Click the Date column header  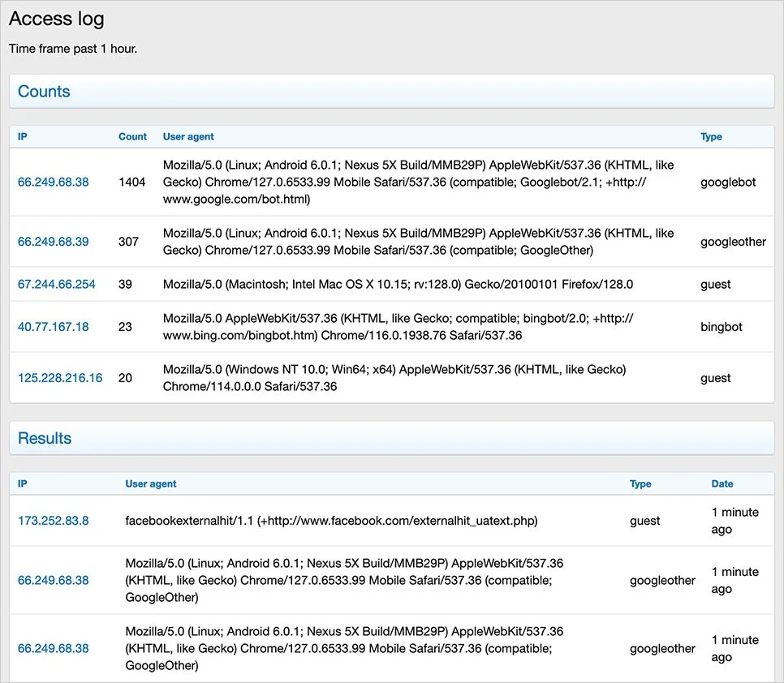(x=722, y=484)
